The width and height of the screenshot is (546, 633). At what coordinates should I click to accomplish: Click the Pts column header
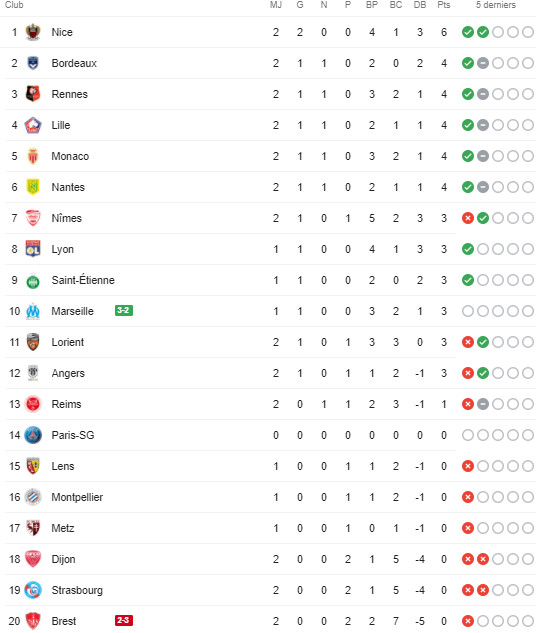pos(443,5)
